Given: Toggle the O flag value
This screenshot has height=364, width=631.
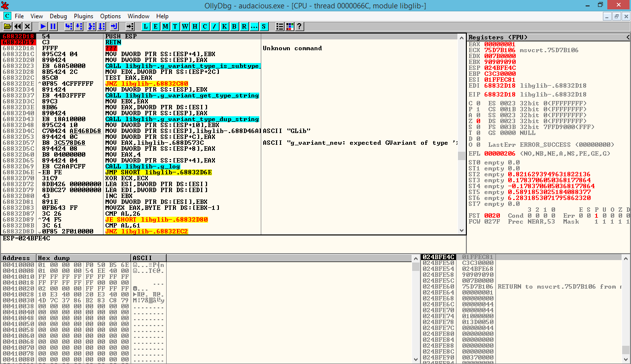Looking at the screenshot, I should (478, 145).
